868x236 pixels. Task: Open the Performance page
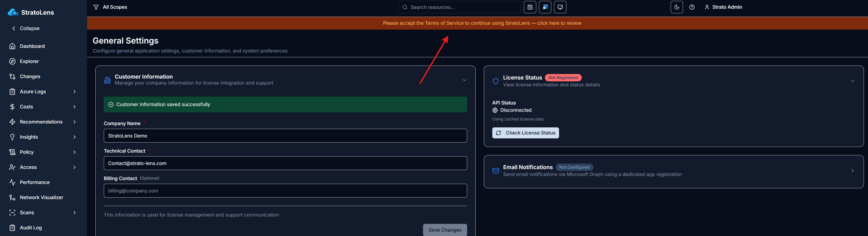point(35,182)
